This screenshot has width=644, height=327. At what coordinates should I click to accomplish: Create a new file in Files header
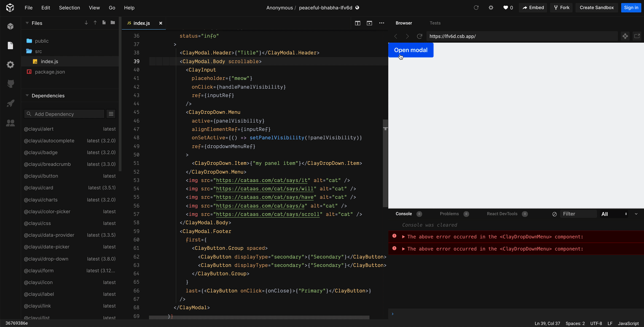click(x=104, y=23)
